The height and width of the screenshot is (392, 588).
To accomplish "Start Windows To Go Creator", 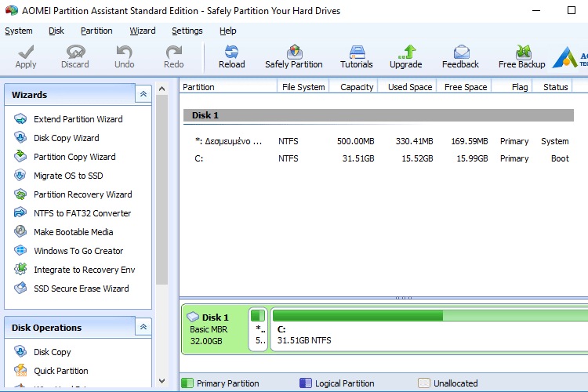I will coord(78,251).
